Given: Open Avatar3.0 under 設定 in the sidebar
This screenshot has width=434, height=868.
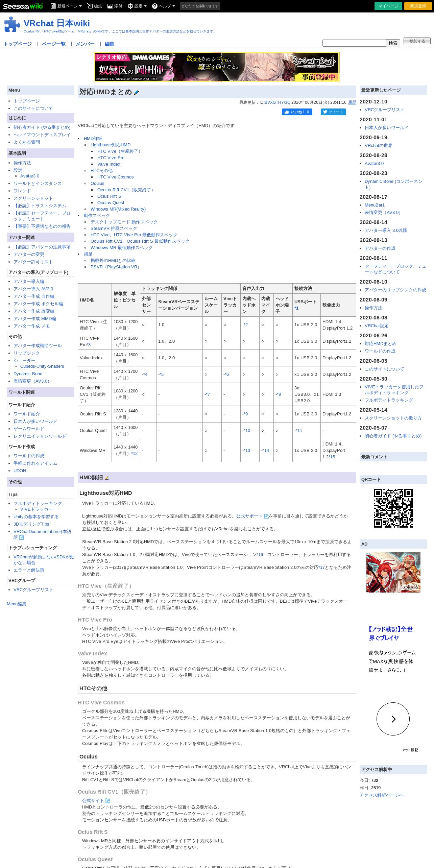Looking at the screenshot, I should pyautogui.click(x=30, y=176).
